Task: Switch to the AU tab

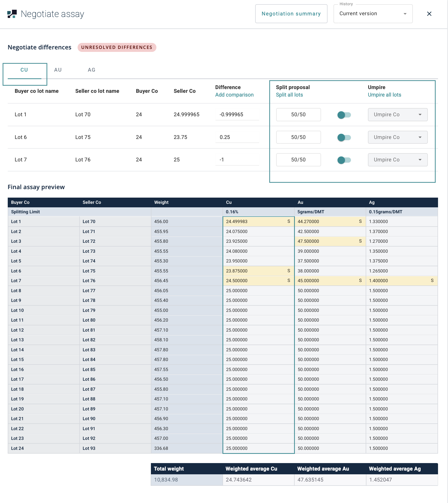Action: (x=58, y=70)
